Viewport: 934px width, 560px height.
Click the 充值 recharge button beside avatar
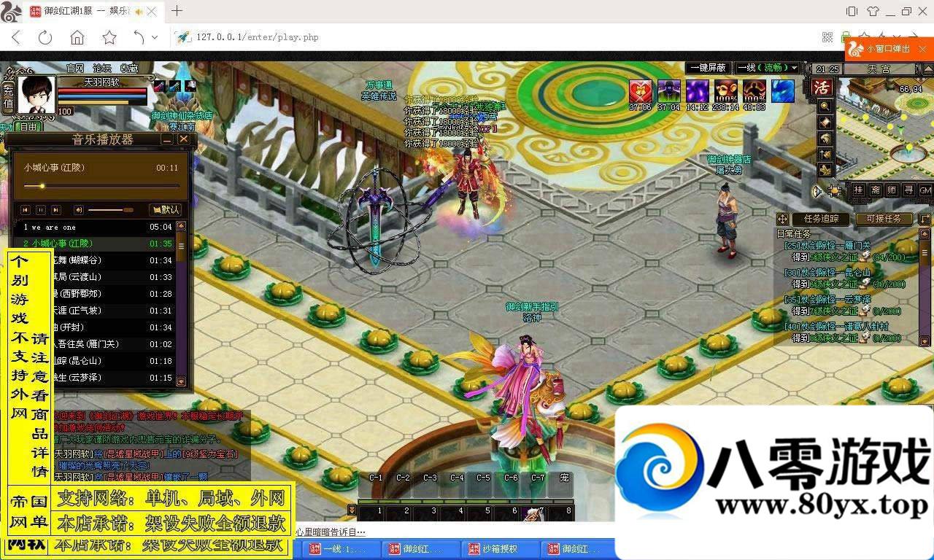tap(8, 97)
